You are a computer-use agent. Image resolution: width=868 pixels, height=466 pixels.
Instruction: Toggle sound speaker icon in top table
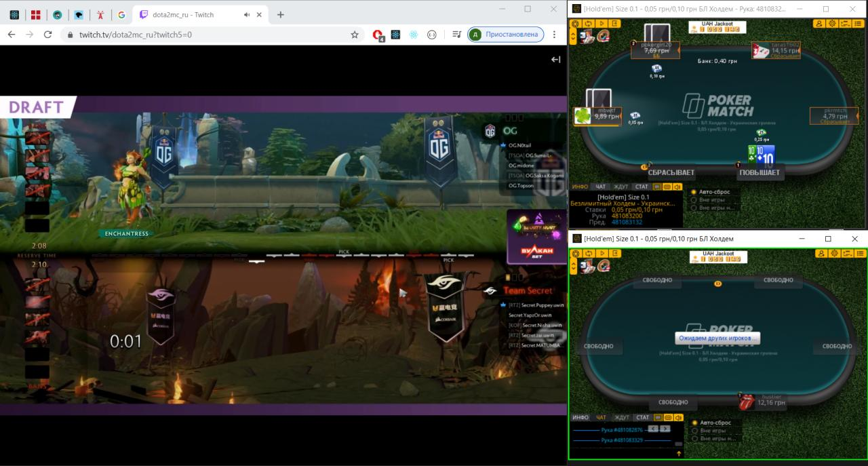(x=677, y=187)
